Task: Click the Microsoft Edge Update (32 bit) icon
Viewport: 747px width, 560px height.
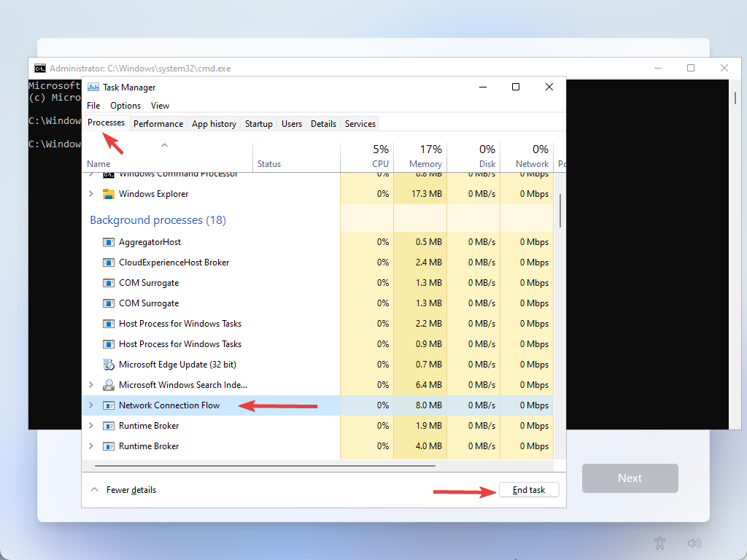Action: pos(108,364)
